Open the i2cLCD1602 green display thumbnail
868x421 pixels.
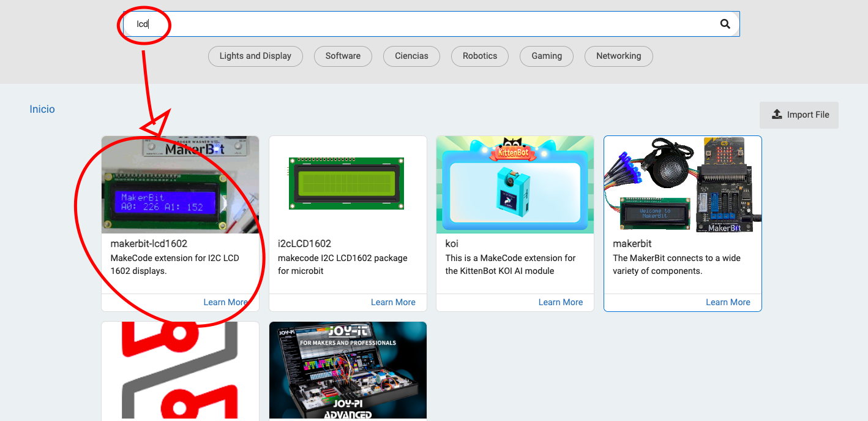tap(348, 184)
